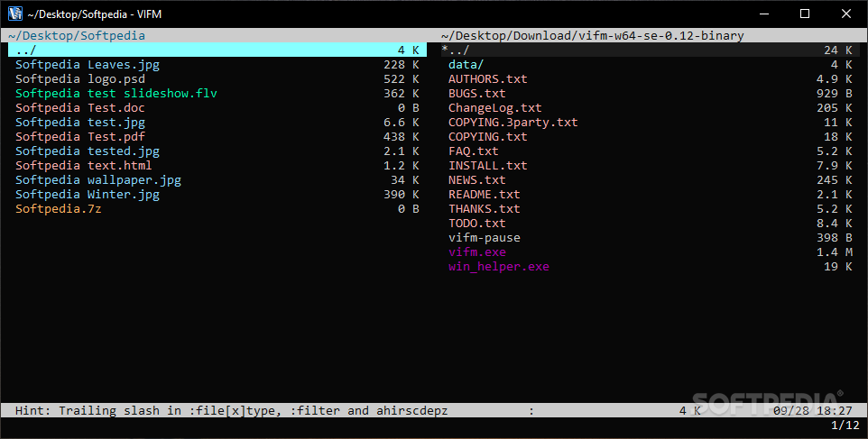Select win_helper.exe executable
868x439 pixels.
point(499,266)
